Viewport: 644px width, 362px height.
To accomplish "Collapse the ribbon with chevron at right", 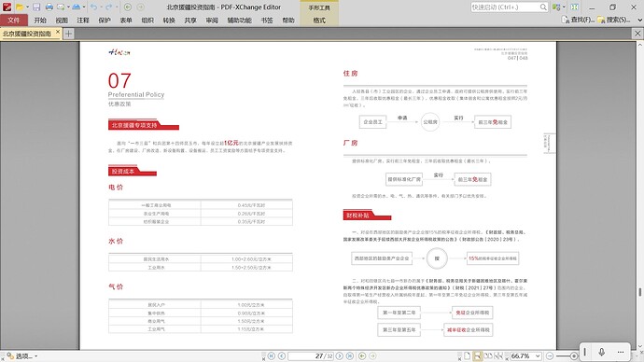I will (640, 20).
